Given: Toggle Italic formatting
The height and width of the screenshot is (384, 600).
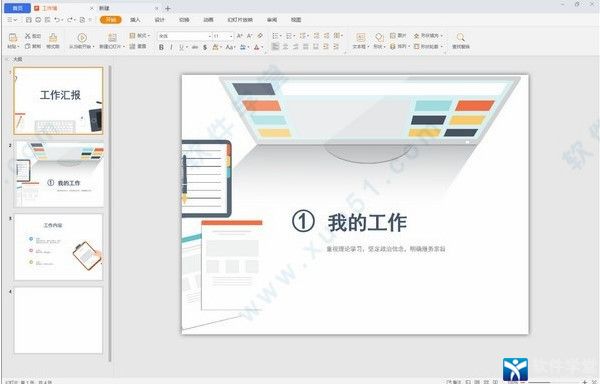Looking at the screenshot, I should (171, 47).
